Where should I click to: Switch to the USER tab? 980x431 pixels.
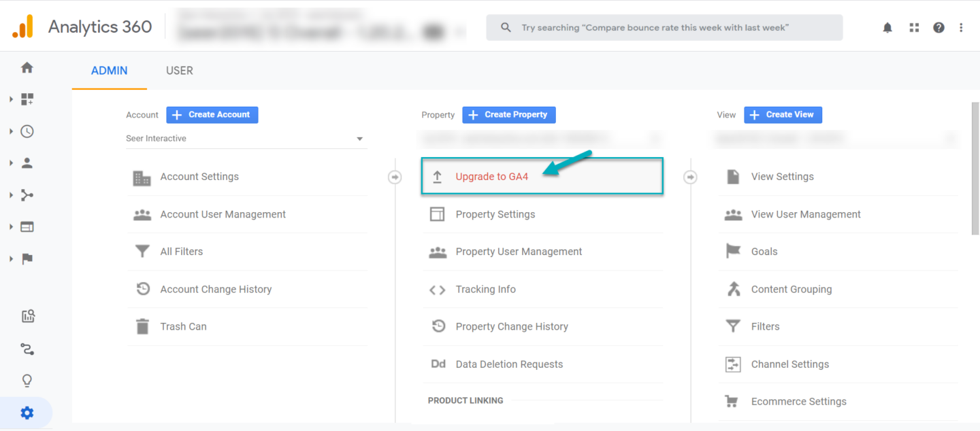[x=180, y=71]
